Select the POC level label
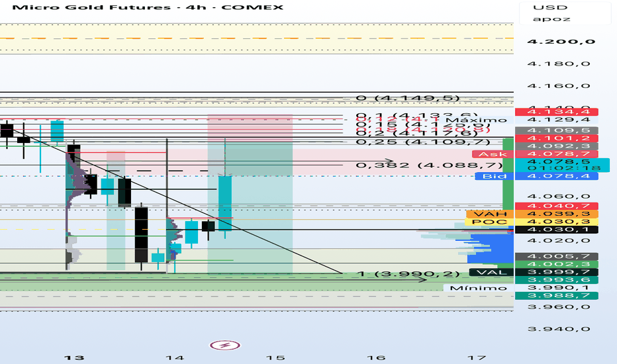Image resolution: width=617 pixels, height=364 pixels. coord(489,222)
